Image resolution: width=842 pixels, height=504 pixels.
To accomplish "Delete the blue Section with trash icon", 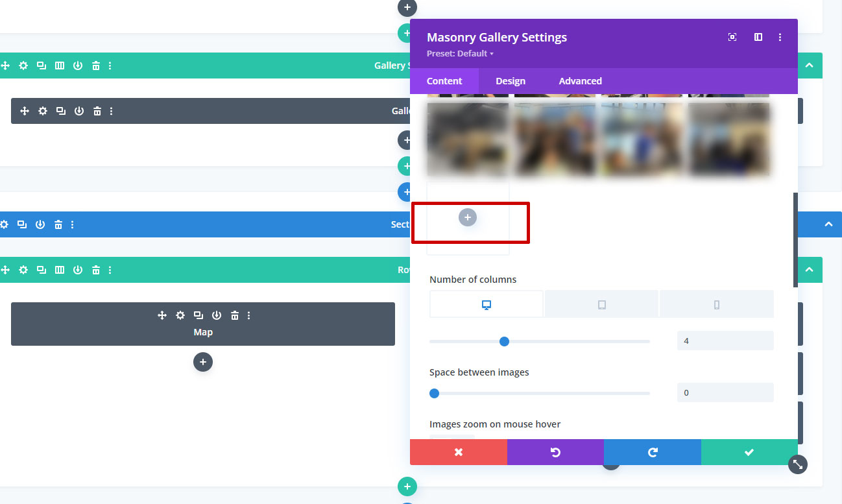I will (x=58, y=224).
